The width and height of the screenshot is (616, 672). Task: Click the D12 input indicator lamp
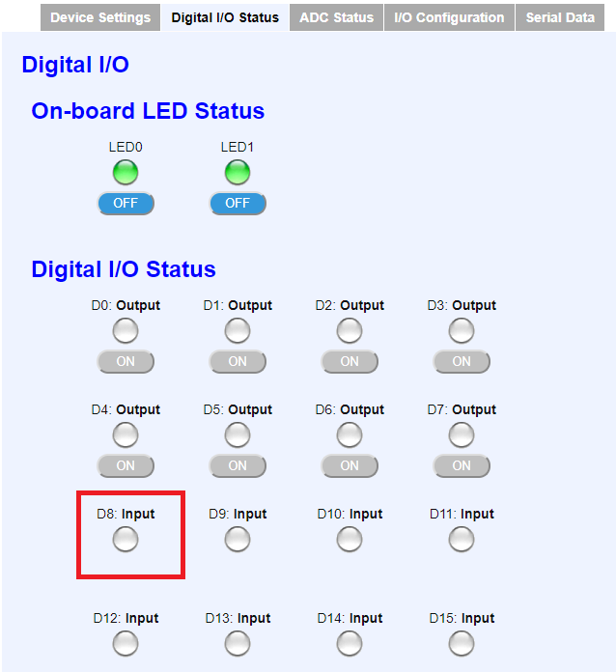(126, 643)
